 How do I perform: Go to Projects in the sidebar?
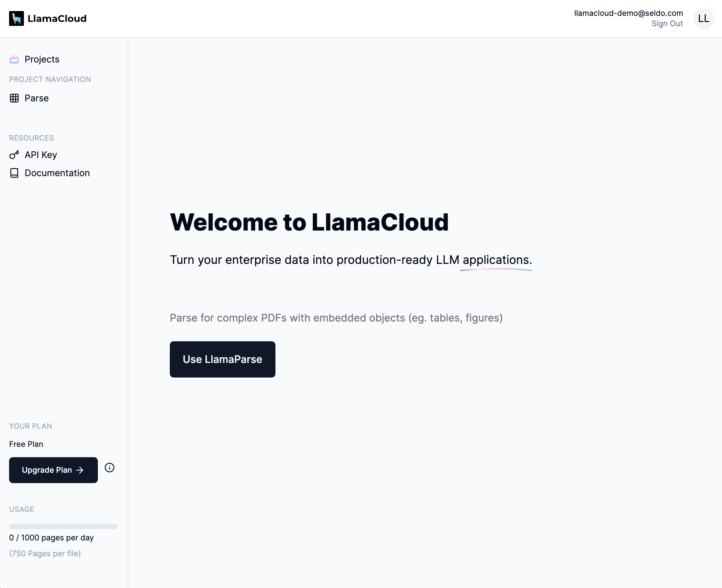(42, 59)
